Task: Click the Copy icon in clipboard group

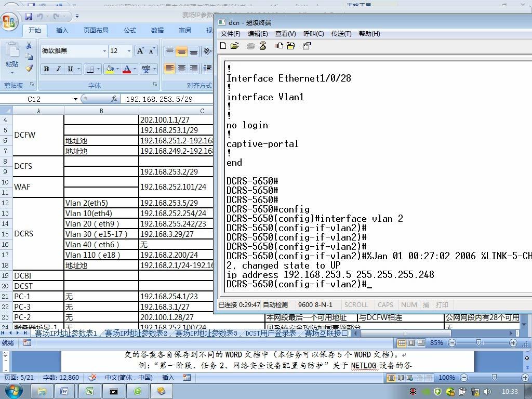Action: 29,57
